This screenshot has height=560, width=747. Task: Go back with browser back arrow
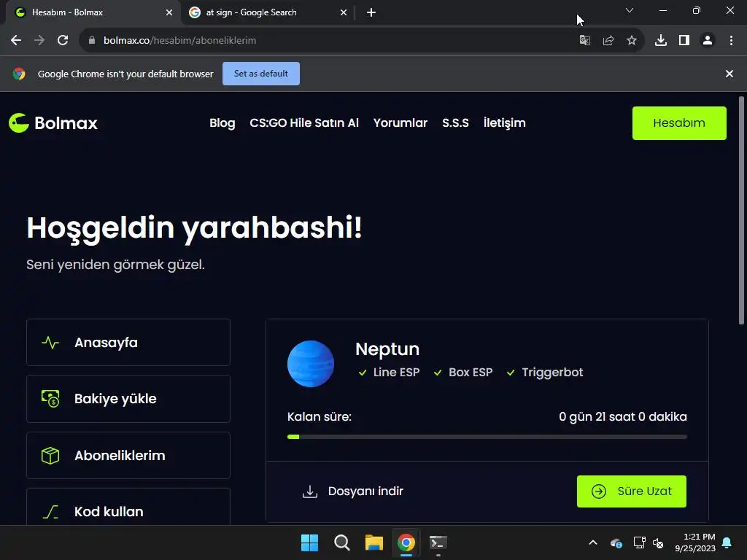click(16, 41)
